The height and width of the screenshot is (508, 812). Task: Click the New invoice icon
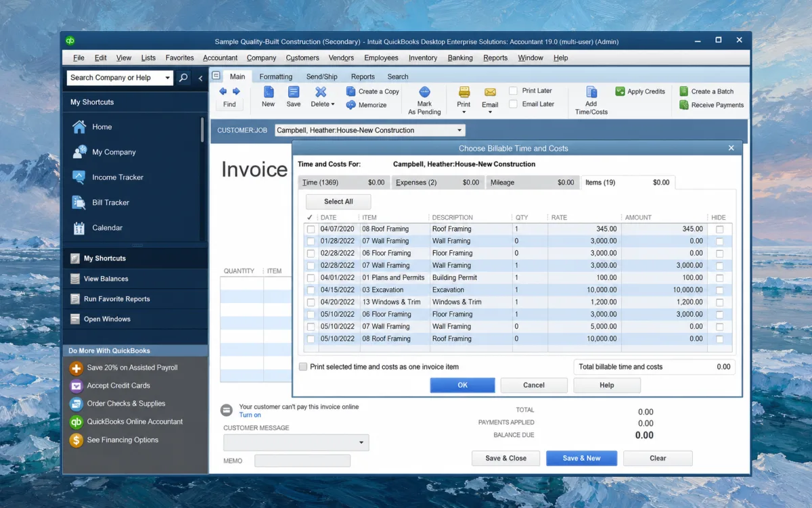click(x=269, y=92)
